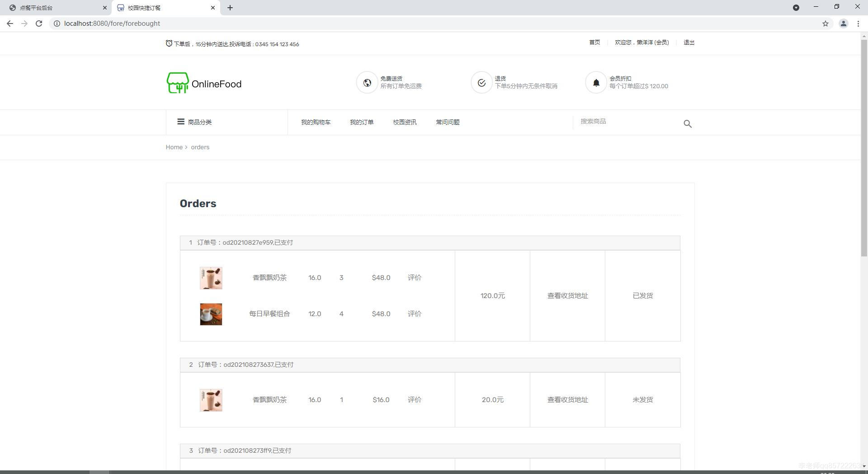Open Chrome three-dot menu
The image size is (868, 474).
[x=858, y=24]
